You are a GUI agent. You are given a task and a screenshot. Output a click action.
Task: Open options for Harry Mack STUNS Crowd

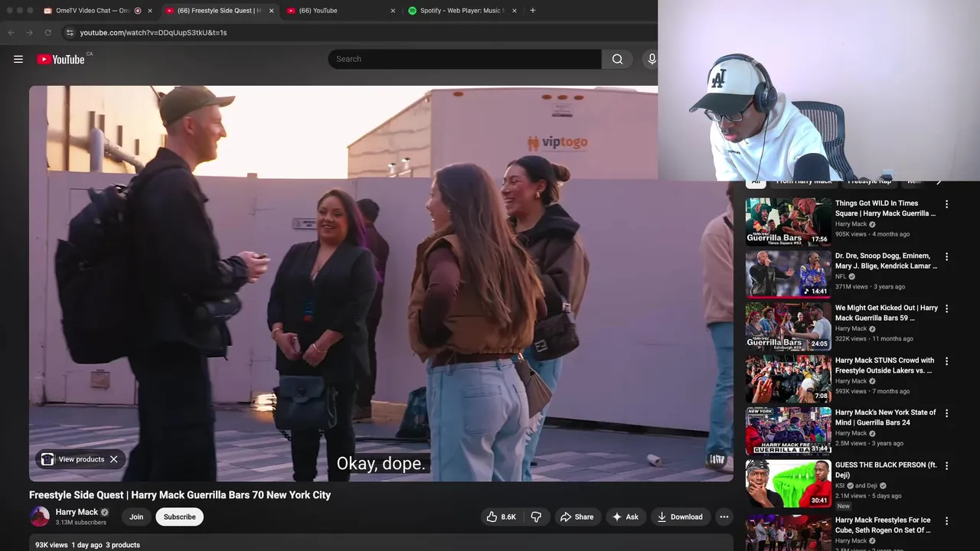click(946, 361)
